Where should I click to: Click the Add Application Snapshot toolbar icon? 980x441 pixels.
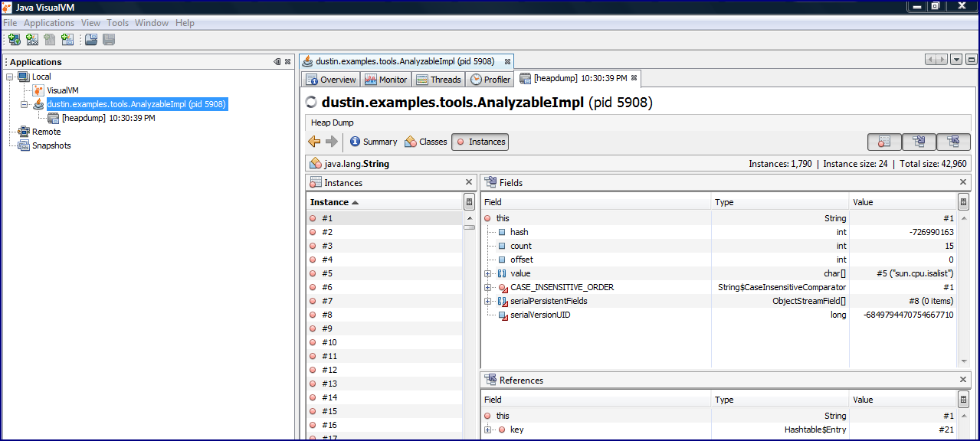pyautogui.click(x=67, y=40)
